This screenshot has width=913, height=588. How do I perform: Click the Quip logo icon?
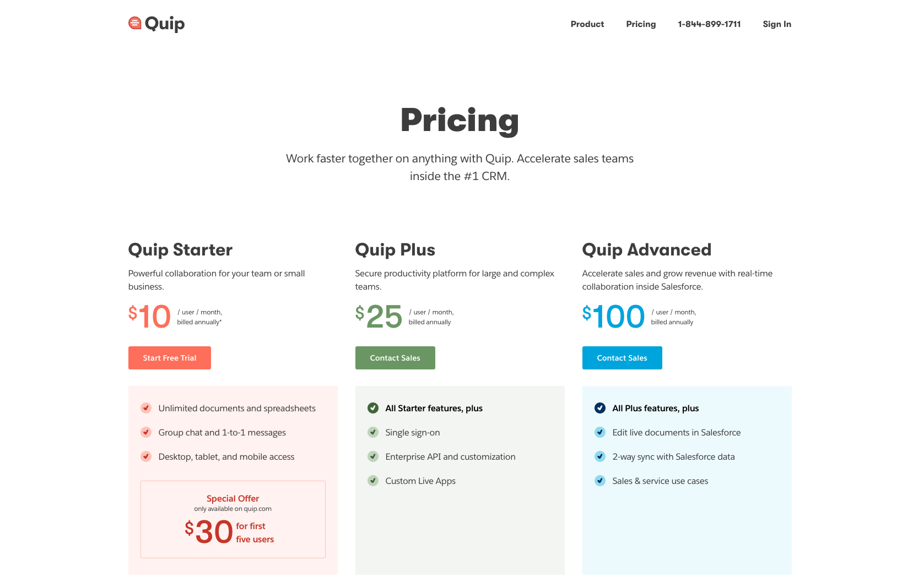(135, 23)
